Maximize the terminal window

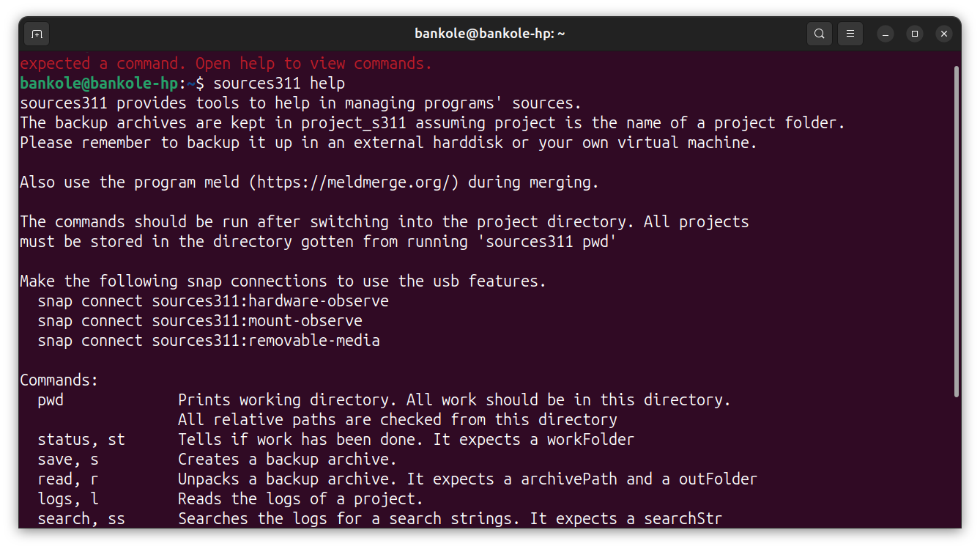click(915, 34)
